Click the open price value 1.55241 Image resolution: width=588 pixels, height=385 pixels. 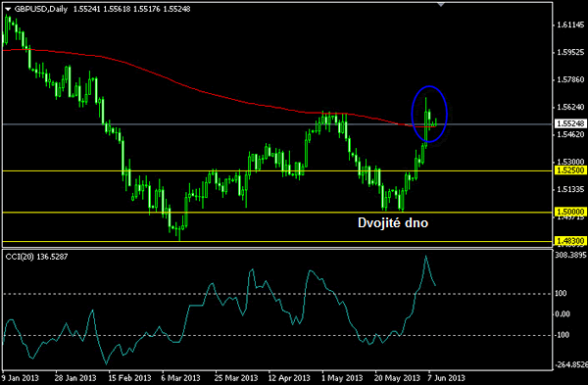[x=86, y=9]
